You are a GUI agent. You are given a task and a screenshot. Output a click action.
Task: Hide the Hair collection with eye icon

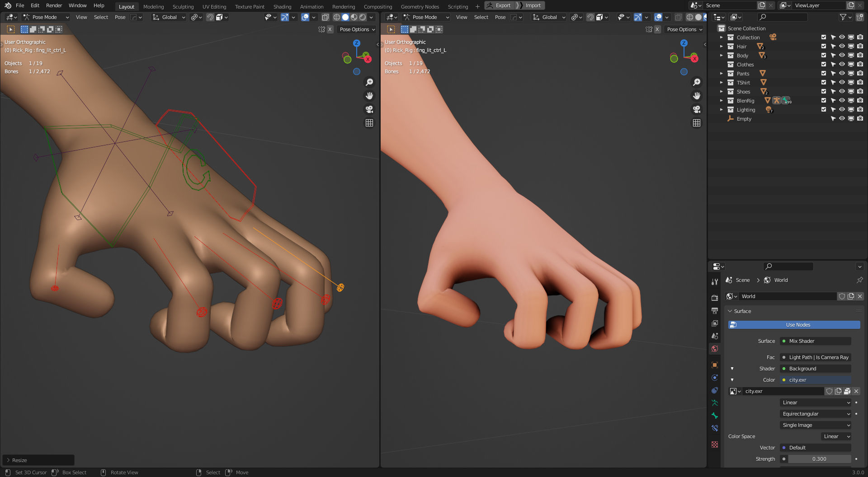pyautogui.click(x=842, y=47)
